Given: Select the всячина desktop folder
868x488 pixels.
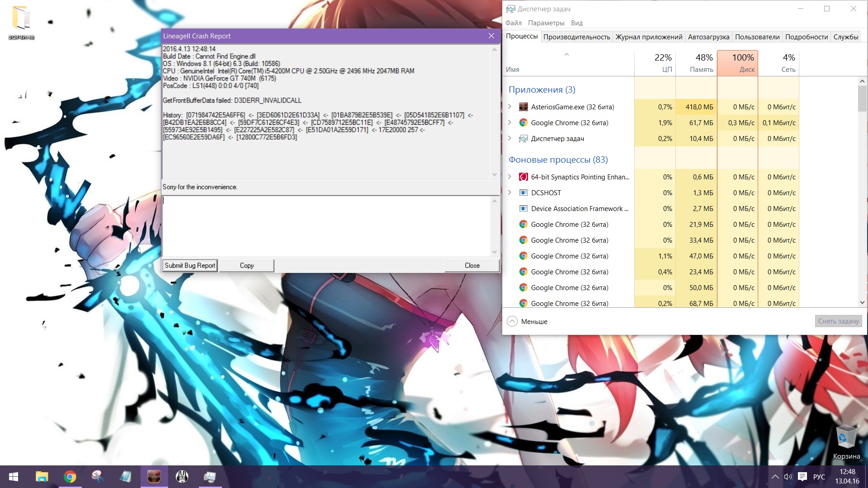Looking at the screenshot, I should pyautogui.click(x=21, y=23).
